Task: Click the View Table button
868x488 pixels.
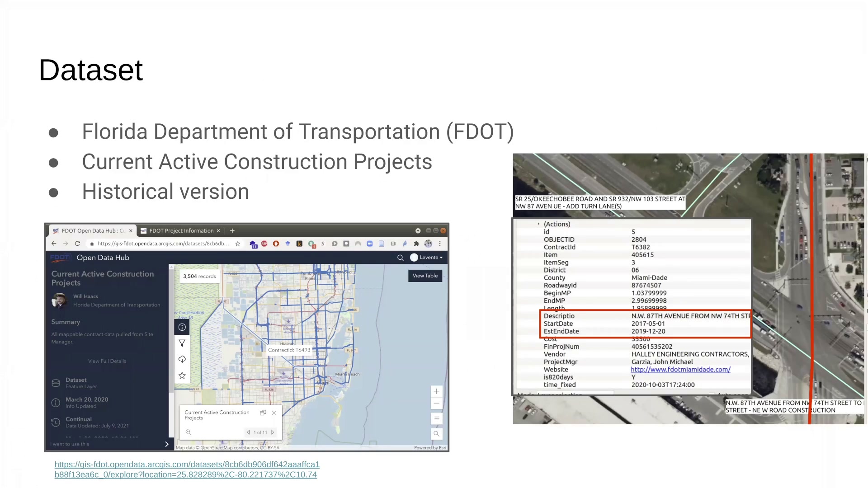Action: point(425,276)
